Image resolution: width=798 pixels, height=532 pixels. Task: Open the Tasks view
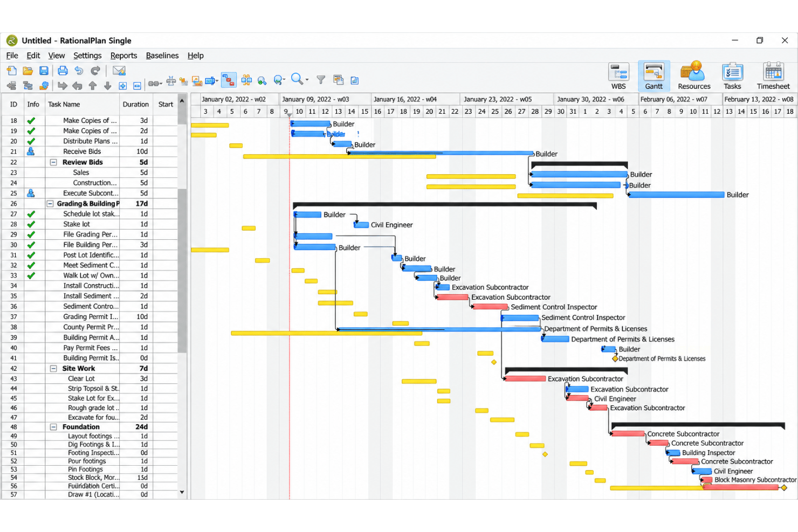[x=732, y=76]
